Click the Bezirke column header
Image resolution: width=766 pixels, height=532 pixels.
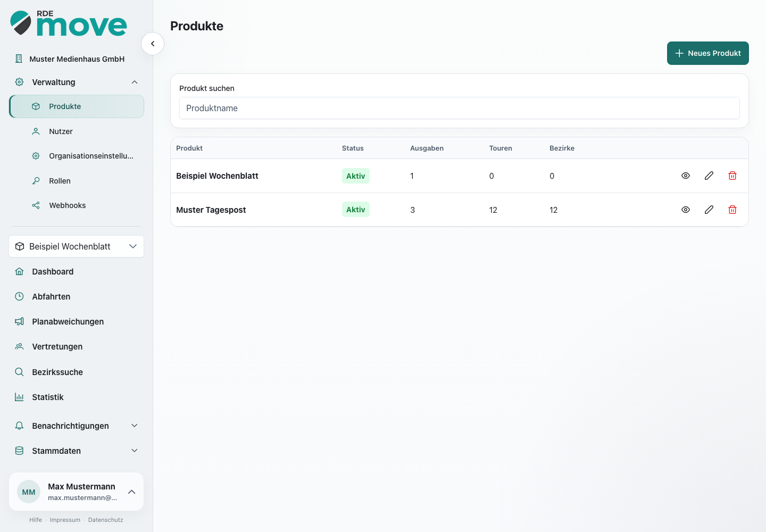coord(562,148)
